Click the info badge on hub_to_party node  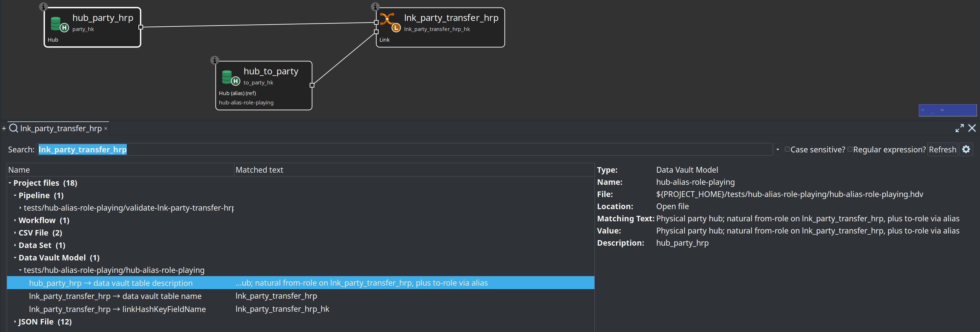(215, 60)
